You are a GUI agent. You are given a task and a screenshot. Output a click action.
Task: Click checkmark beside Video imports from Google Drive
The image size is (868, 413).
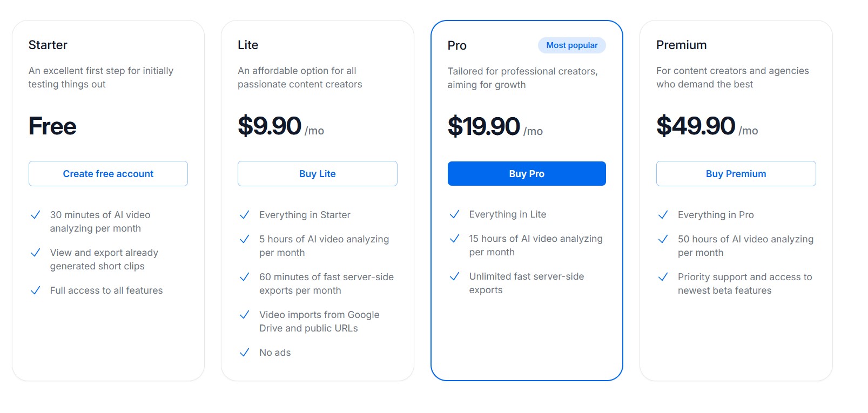[x=245, y=315]
